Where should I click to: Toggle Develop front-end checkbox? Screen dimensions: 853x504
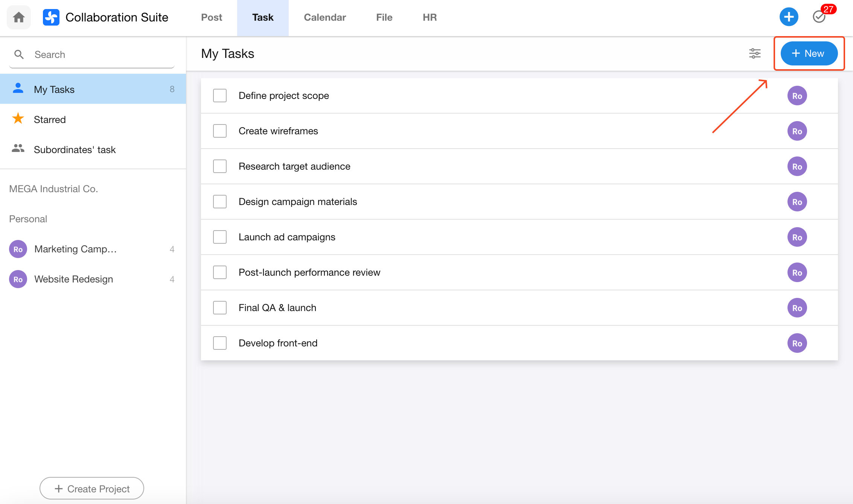tap(220, 343)
